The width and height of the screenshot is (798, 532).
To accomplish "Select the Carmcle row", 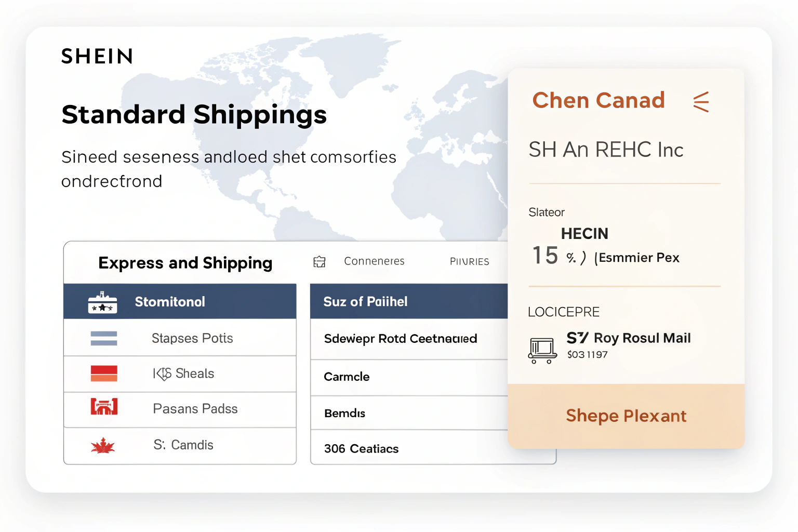I will pos(347,377).
